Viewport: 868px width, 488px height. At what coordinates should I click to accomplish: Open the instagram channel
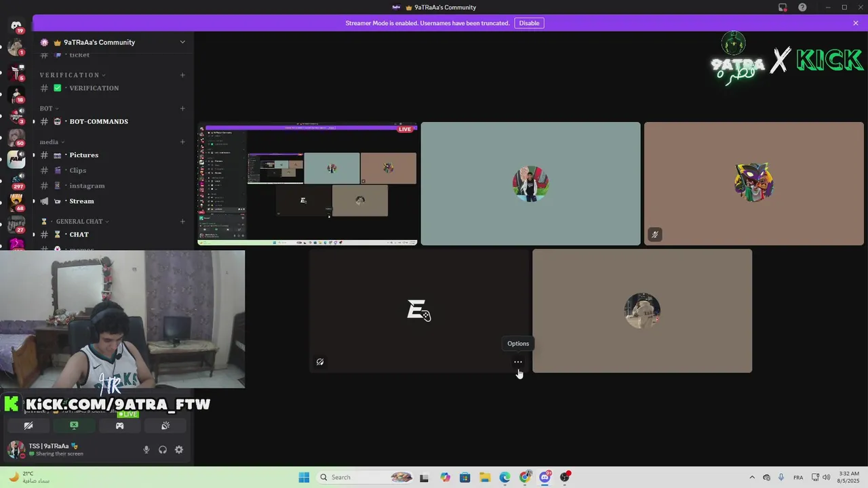point(113,186)
